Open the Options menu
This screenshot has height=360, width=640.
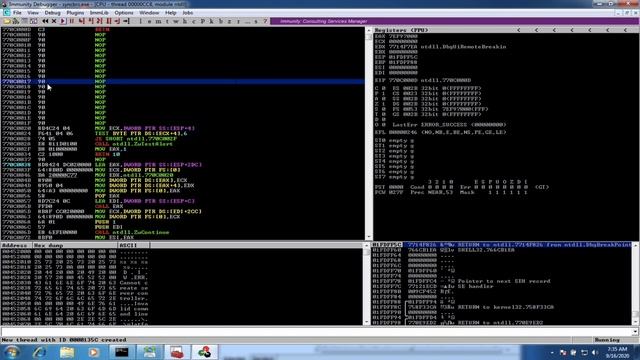pos(124,13)
